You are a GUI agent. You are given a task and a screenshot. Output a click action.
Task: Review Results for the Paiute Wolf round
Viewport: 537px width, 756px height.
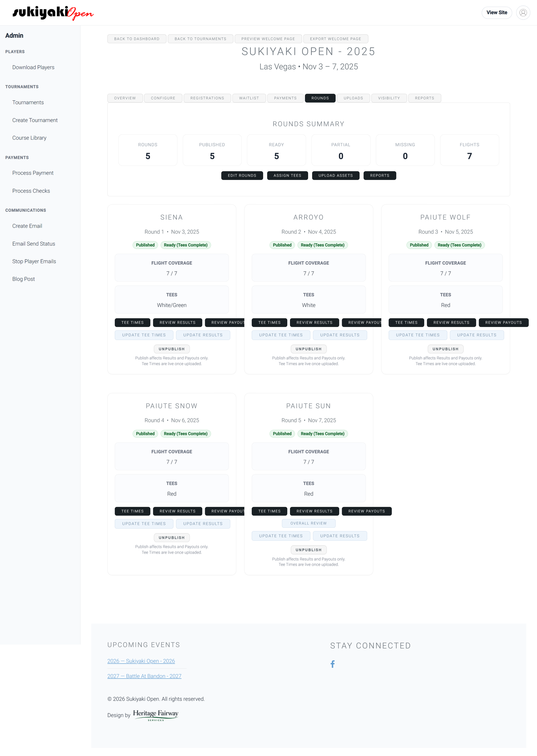451,323
